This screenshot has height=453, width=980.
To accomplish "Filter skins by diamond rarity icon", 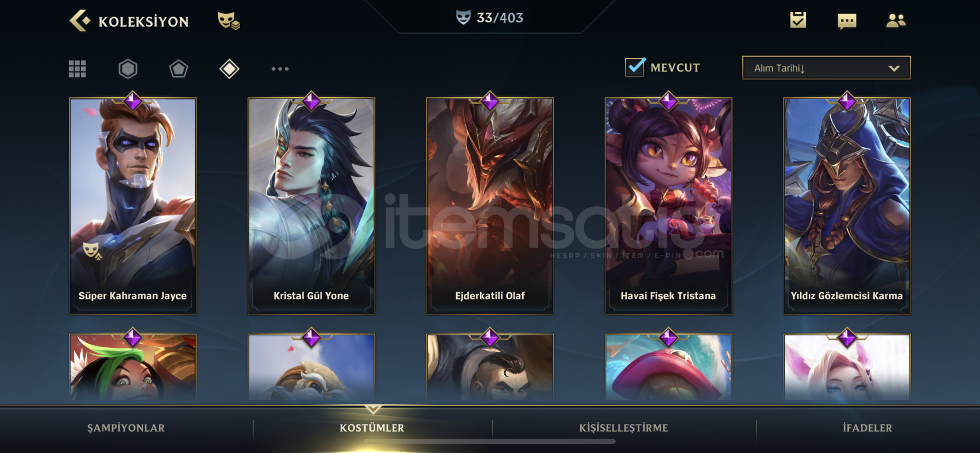I will 229,69.
